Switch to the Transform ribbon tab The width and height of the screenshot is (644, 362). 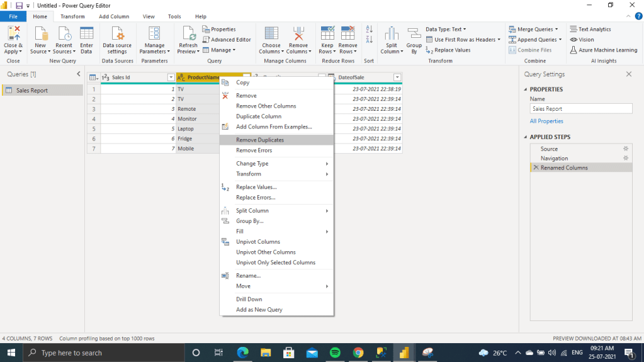(x=72, y=16)
